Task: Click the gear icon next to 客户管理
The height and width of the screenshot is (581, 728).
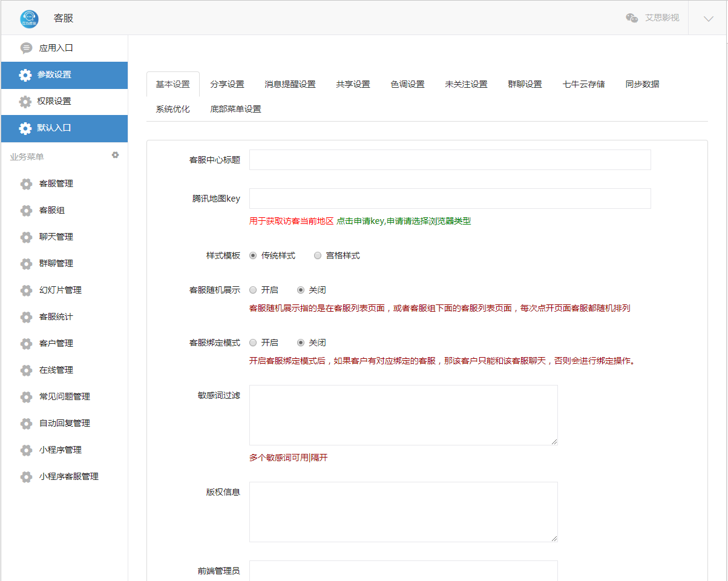Action: tap(26, 344)
